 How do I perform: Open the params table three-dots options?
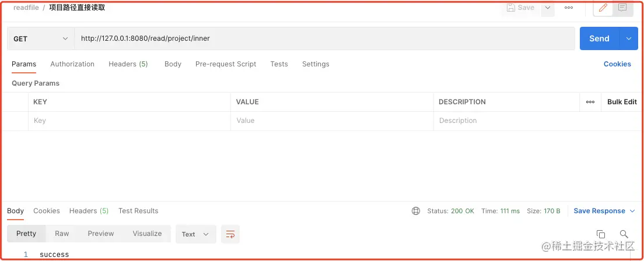590,102
